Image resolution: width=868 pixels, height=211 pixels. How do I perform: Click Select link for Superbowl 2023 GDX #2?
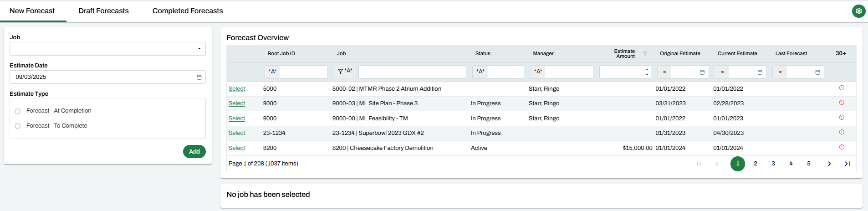(236, 133)
